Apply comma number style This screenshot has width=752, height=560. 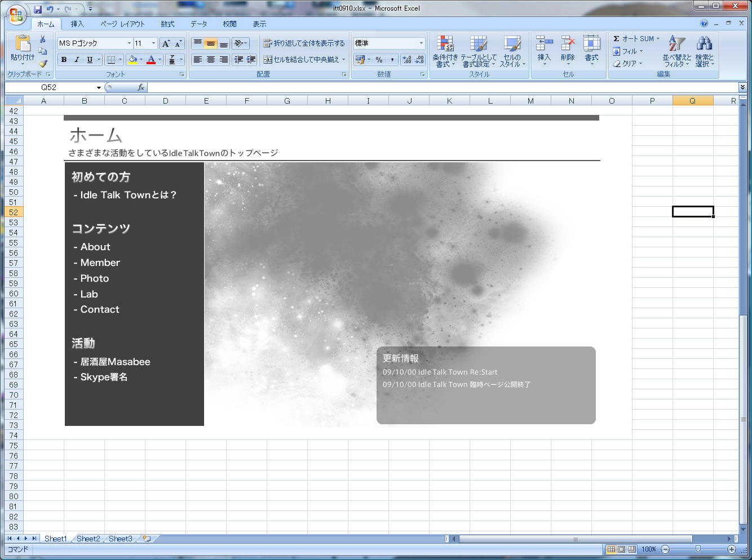click(392, 60)
